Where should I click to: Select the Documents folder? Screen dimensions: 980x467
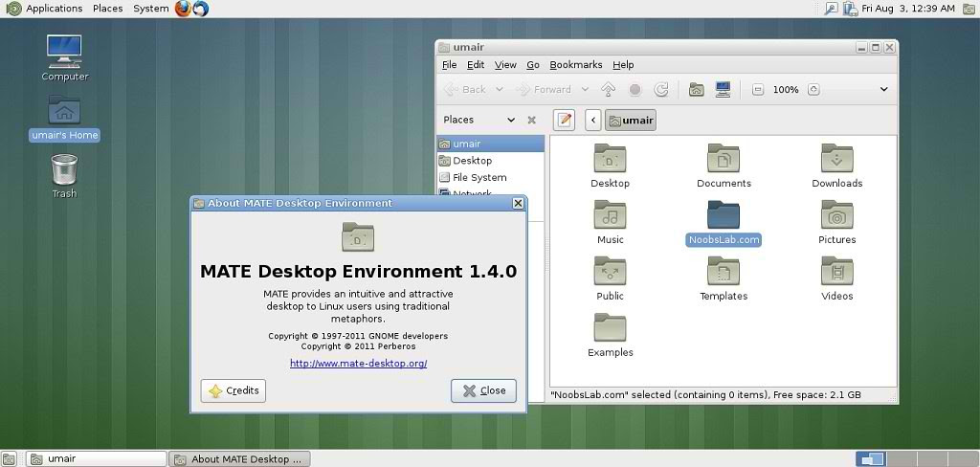tap(724, 166)
